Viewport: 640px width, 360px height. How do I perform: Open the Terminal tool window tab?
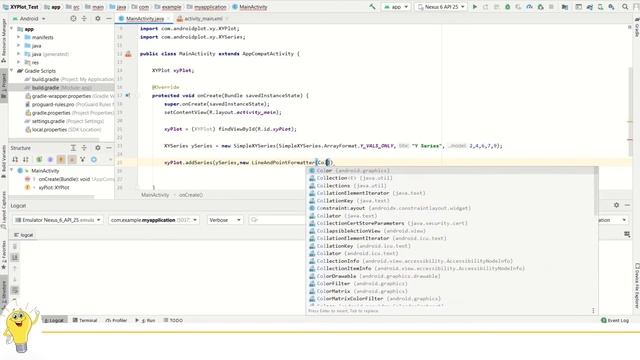85,320
